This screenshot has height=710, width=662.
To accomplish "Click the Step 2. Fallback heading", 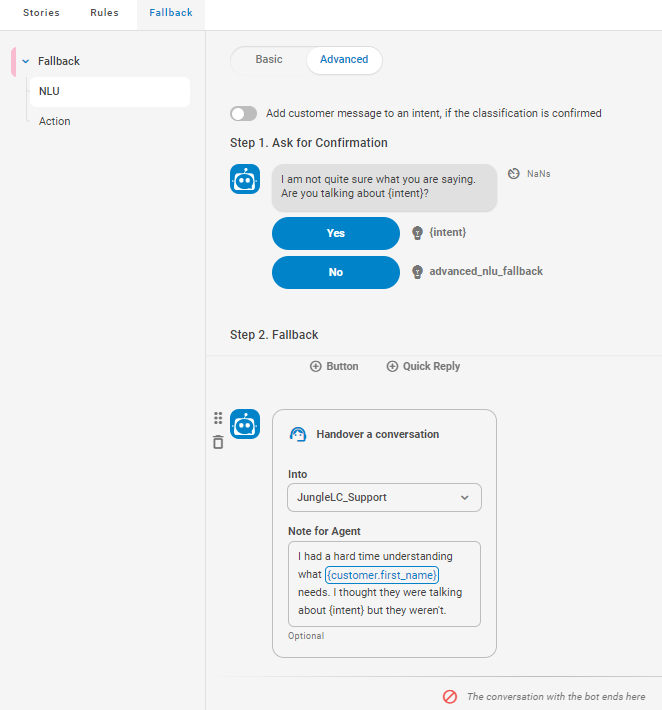I will pyautogui.click(x=274, y=335).
